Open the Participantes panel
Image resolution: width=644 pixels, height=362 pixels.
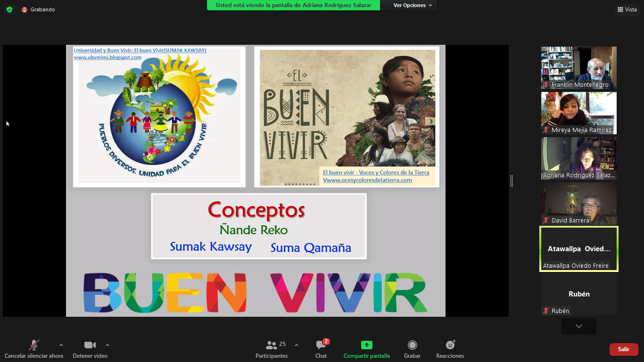pyautogui.click(x=272, y=349)
